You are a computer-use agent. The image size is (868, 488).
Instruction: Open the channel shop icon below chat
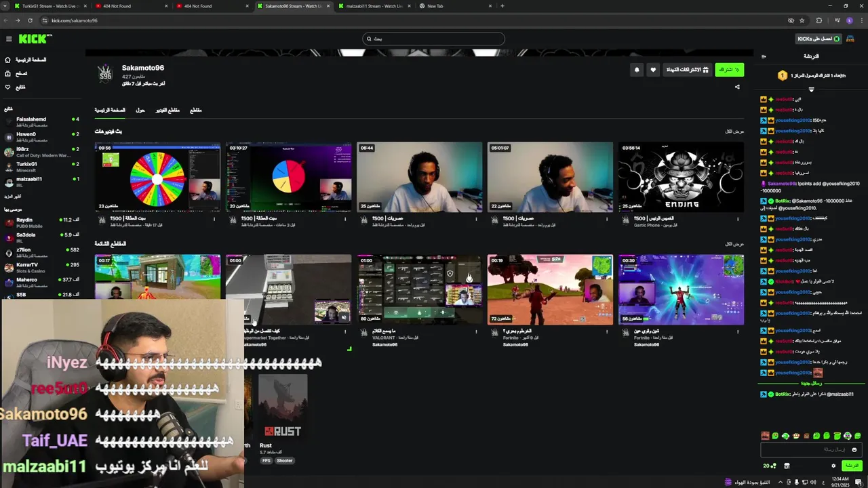coord(787,466)
